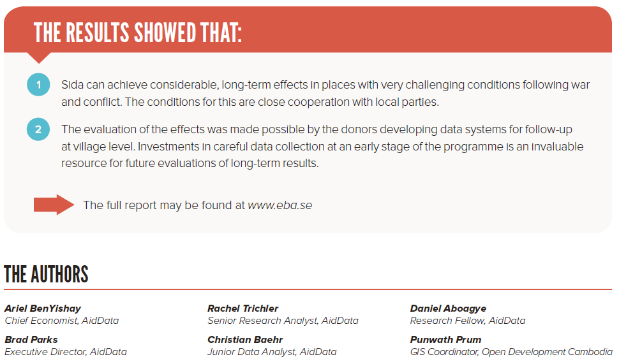
Task: Click 'The Results Showed That' heading
Action: point(138,31)
